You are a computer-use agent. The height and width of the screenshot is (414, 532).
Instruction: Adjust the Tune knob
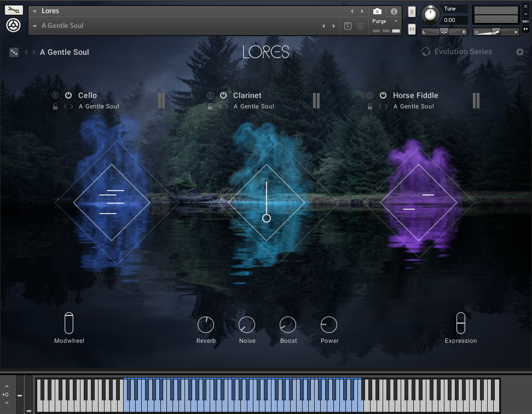point(431,15)
